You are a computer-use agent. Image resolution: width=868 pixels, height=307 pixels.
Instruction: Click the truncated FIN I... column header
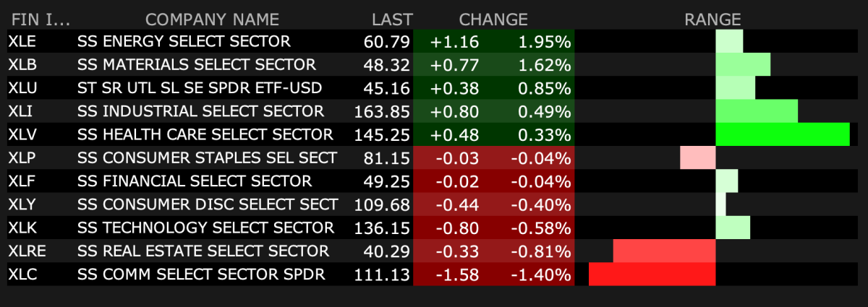coord(41,20)
